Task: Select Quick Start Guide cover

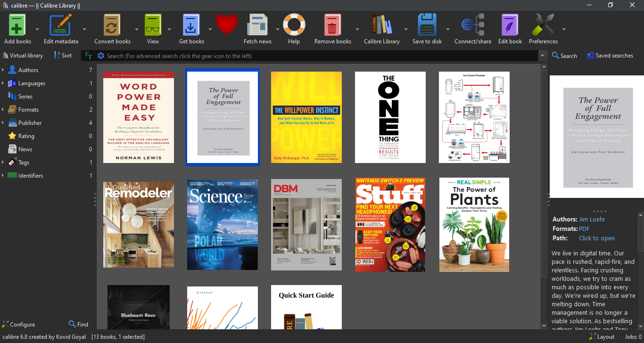Action: pyautogui.click(x=306, y=307)
